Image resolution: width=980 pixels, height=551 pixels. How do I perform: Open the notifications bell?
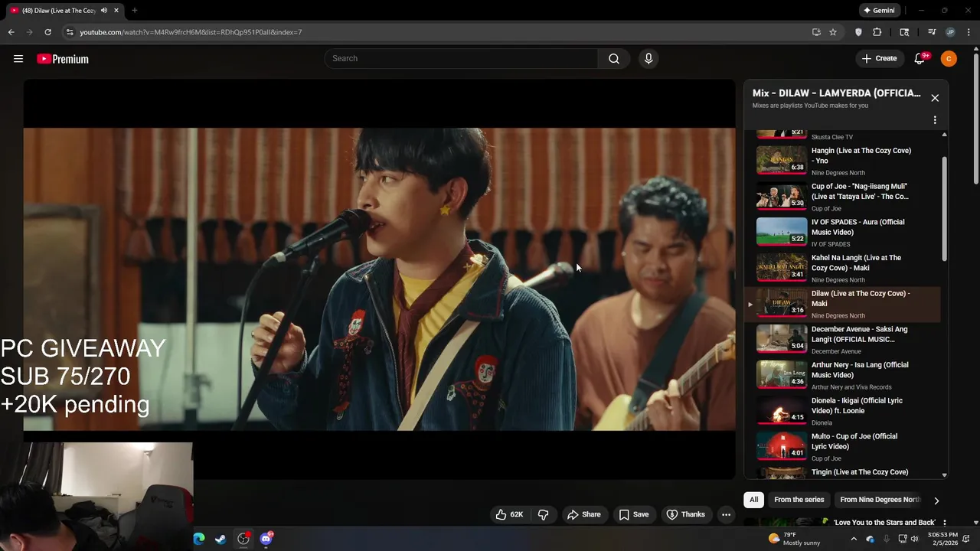[920, 59]
